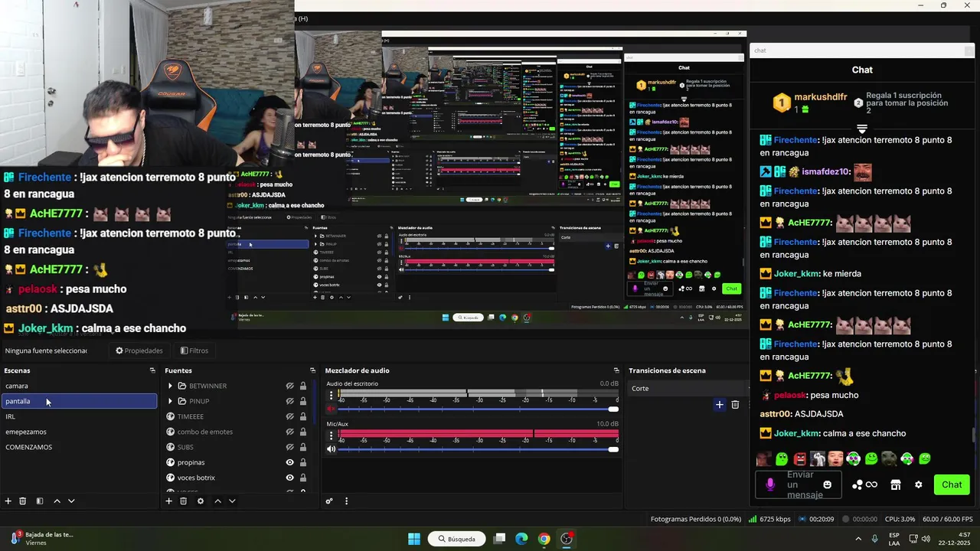
Task: Undock the Mezclador de audio panel
Action: pos(616,370)
